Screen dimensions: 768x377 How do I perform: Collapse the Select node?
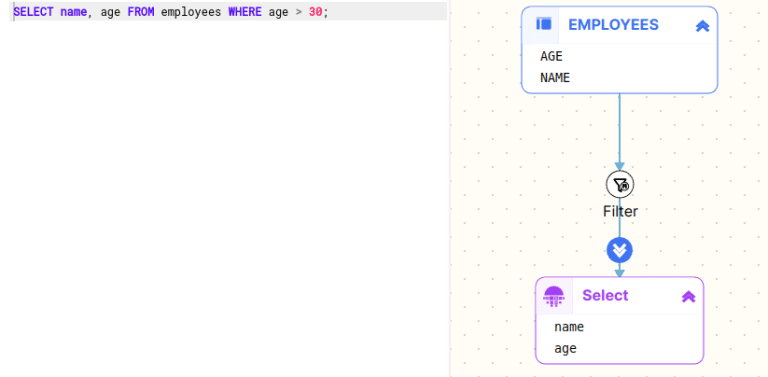(689, 296)
